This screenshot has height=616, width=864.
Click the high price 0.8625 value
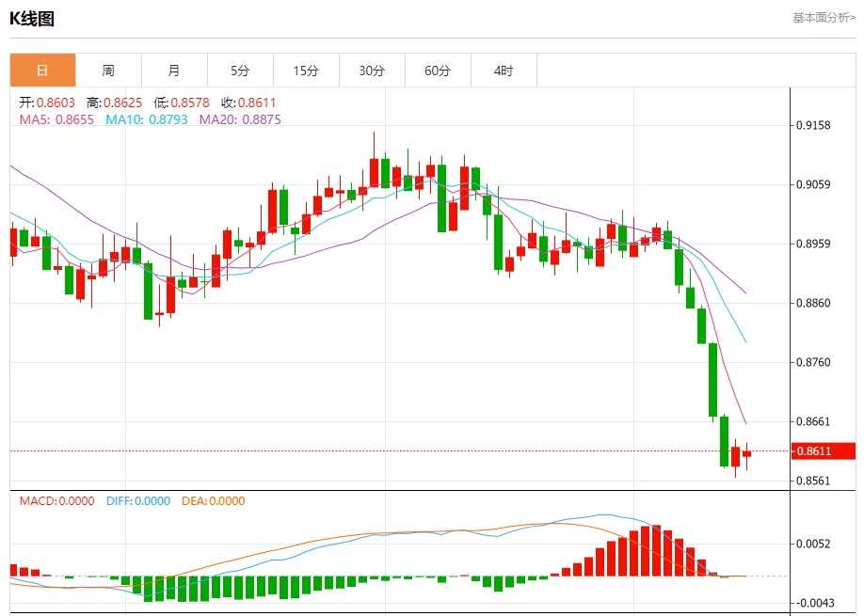click(123, 103)
